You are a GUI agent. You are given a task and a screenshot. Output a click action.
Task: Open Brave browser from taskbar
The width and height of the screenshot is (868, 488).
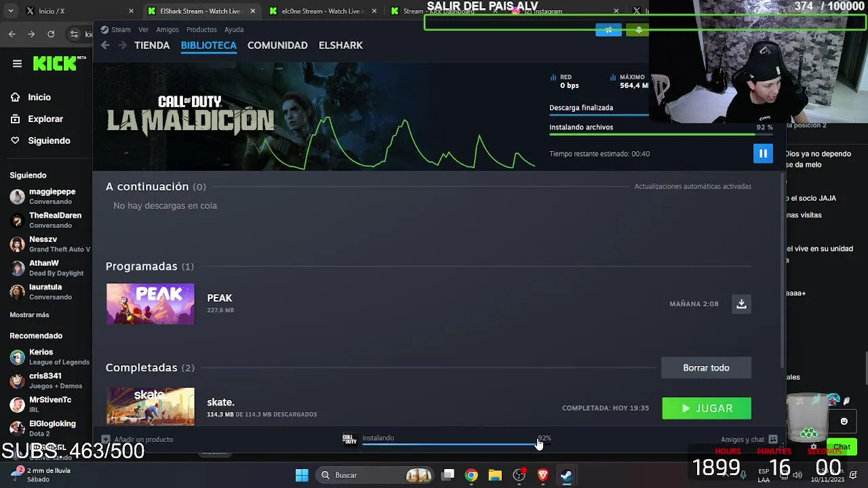point(542,475)
